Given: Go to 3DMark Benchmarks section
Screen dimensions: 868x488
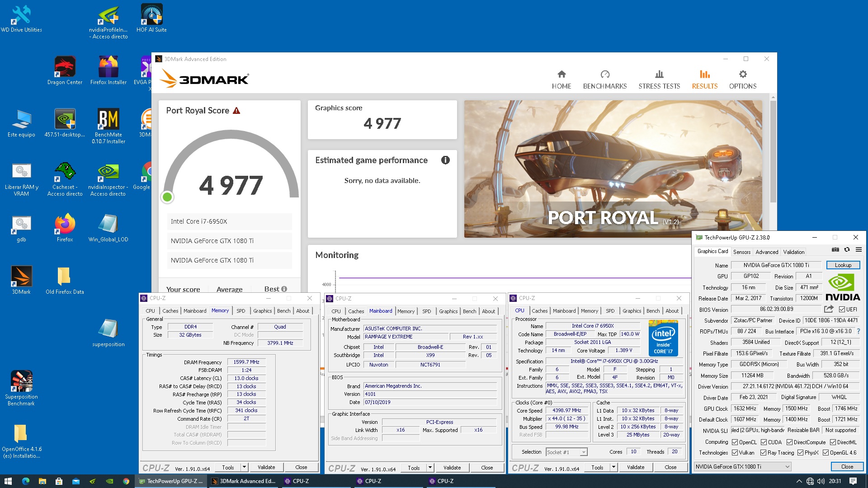Looking at the screenshot, I should coord(604,80).
